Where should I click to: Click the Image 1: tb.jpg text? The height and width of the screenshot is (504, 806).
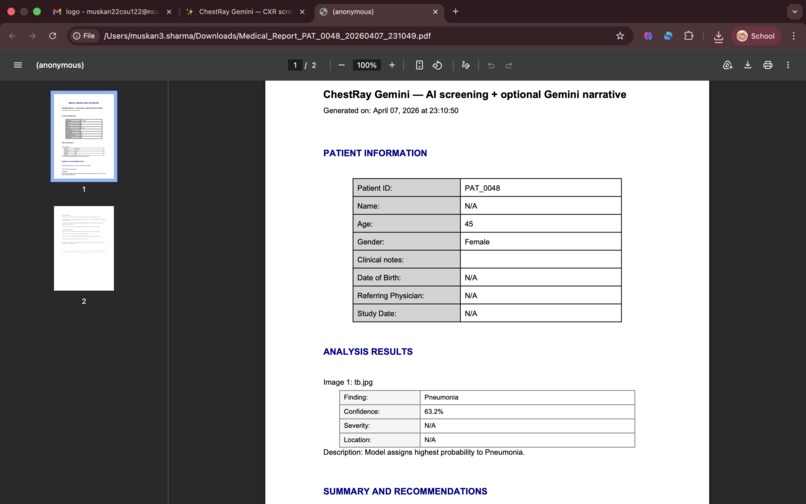348,382
